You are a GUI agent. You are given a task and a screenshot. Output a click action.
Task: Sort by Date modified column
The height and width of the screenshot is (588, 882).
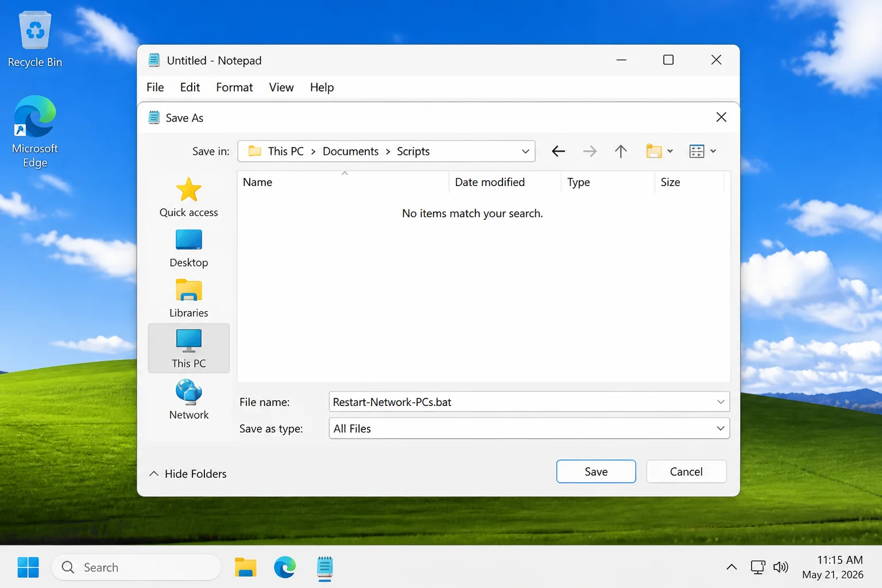pos(505,182)
